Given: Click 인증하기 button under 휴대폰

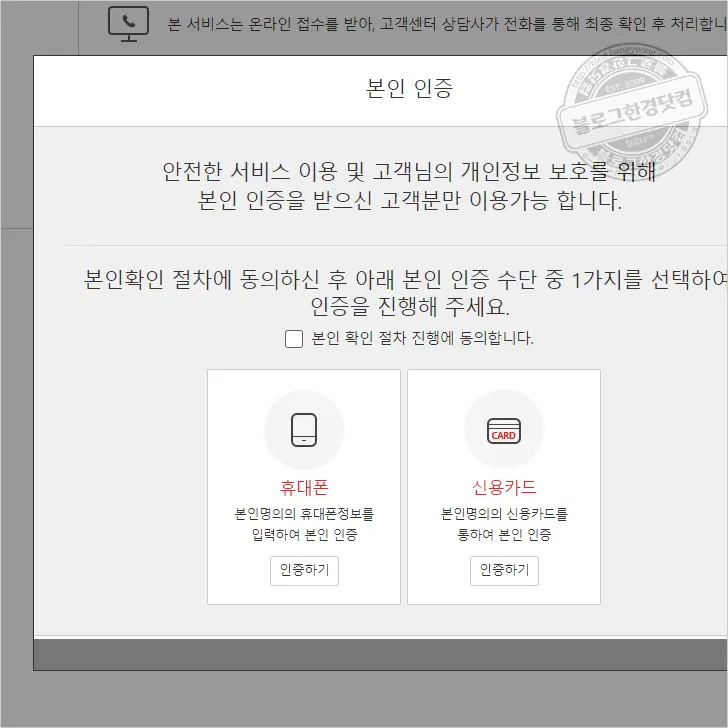Looking at the screenshot, I should pos(304,570).
